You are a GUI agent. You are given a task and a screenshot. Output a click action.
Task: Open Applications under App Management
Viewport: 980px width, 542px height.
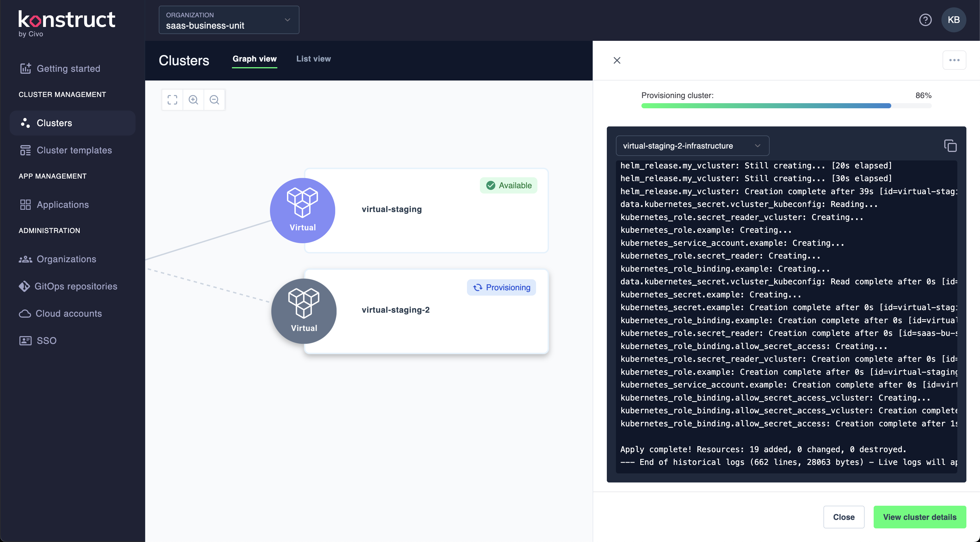click(x=62, y=205)
